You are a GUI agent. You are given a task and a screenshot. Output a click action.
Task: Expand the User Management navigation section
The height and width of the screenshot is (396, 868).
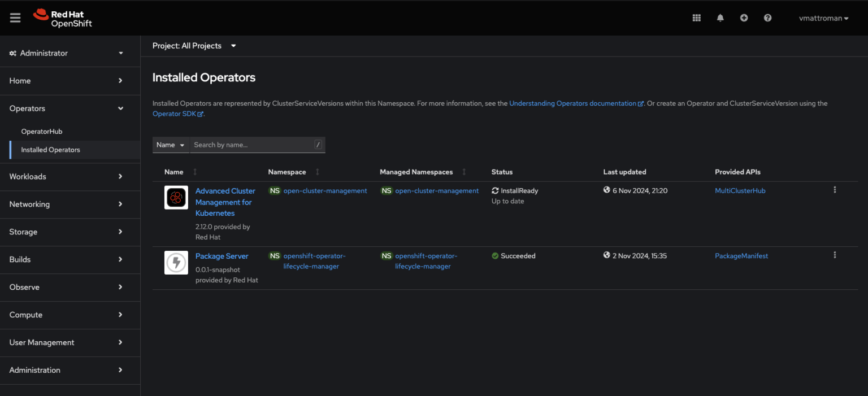pos(70,342)
